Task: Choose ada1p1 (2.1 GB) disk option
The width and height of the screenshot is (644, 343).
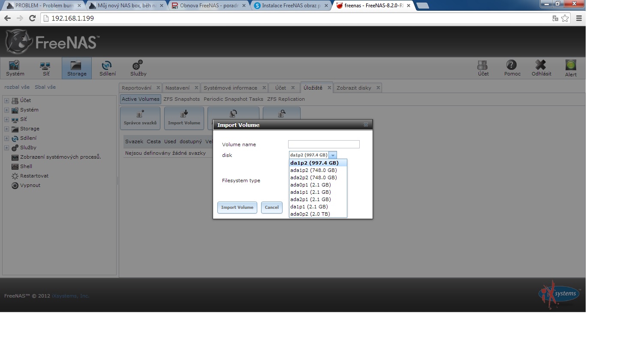Action: click(x=318, y=192)
